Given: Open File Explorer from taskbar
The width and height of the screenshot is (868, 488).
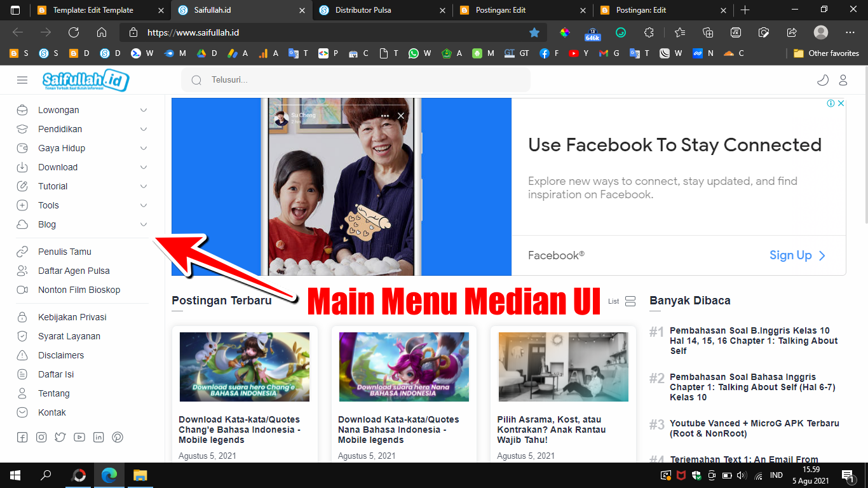Looking at the screenshot, I should tap(140, 475).
